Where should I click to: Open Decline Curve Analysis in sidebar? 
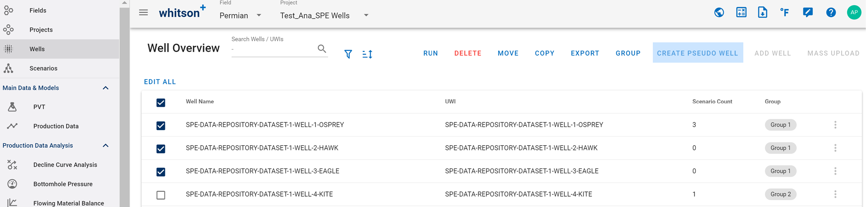pyautogui.click(x=65, y=165)
